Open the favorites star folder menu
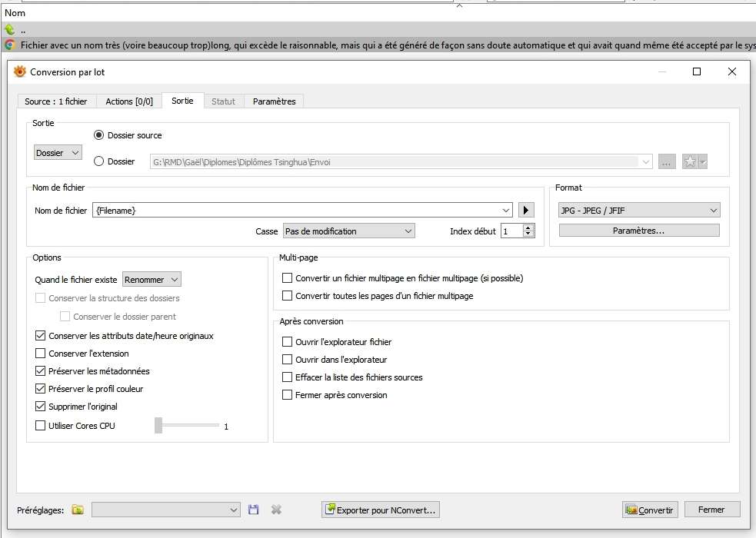Screen dimensions: 756x538 (x=694, y=161)
